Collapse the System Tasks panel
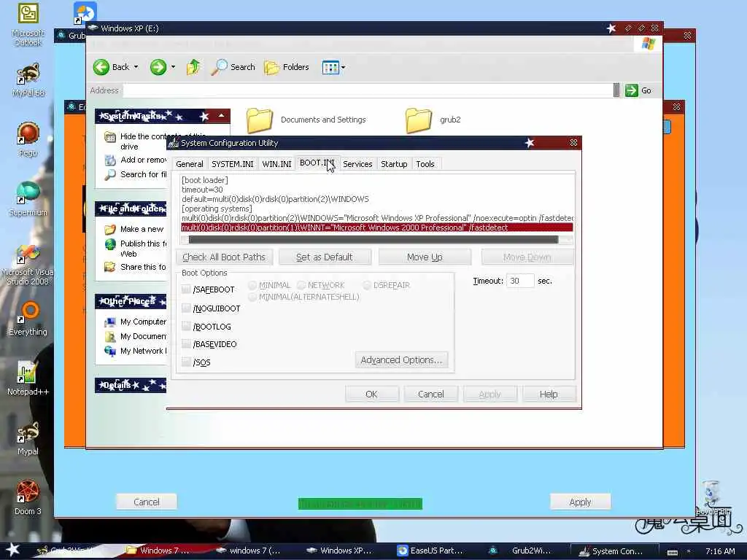Screen dimensions: 747x560 (222, 116)
